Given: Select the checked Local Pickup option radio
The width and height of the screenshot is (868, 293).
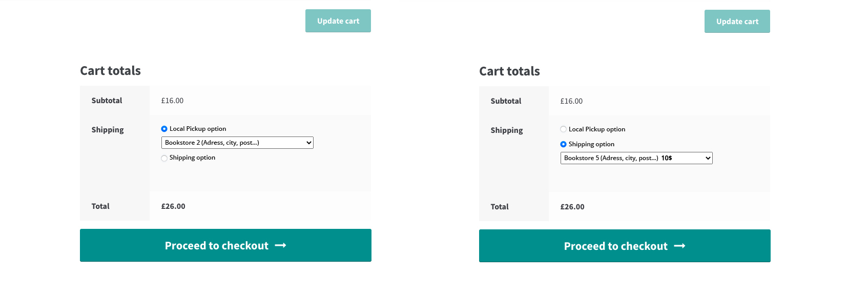Looking at the screenshot, I should pyautogui.click(x=164, y=129).
